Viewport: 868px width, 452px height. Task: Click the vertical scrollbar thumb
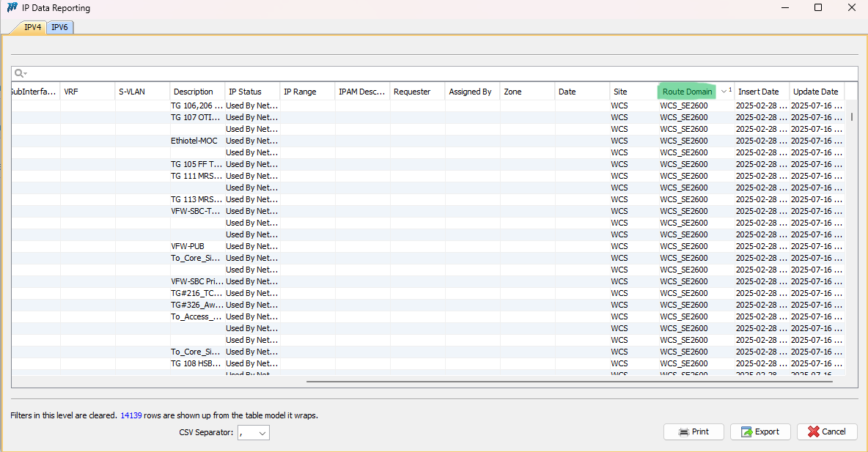pos(851,116)
